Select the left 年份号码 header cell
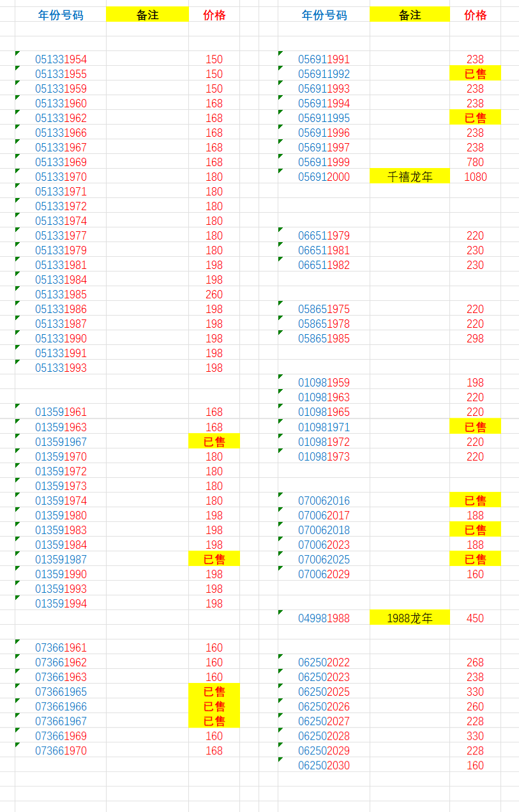Viewport: 519px width, 812px height. click(x=61, y=15)
